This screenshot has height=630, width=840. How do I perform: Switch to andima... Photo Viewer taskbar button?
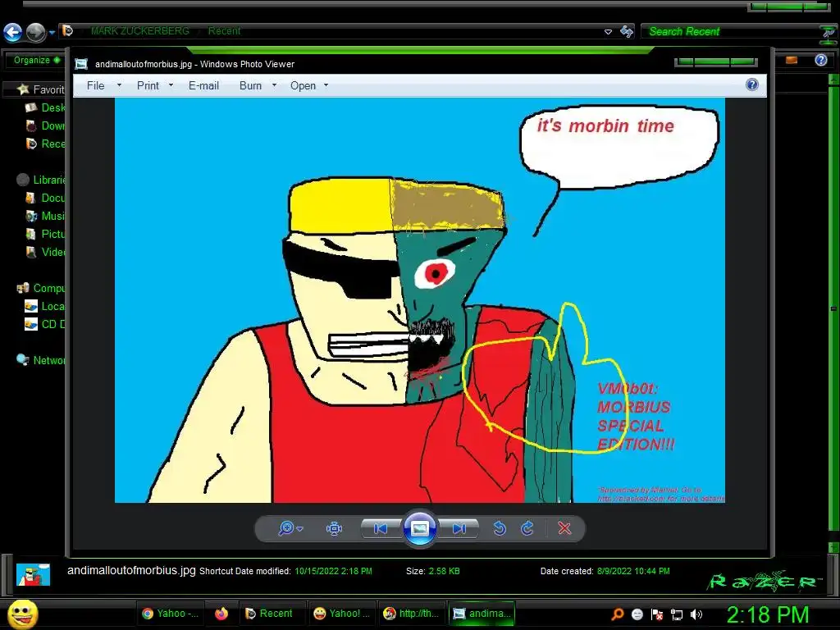(482, 614)
